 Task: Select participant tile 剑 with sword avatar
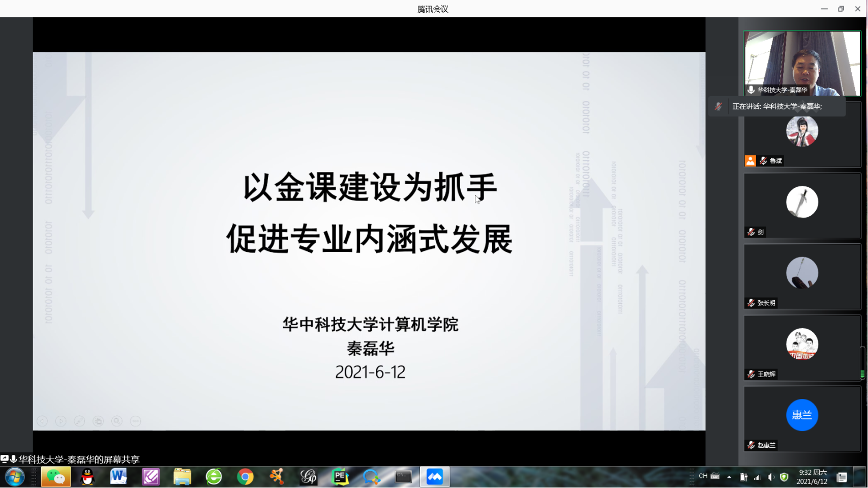pos(802,206)
